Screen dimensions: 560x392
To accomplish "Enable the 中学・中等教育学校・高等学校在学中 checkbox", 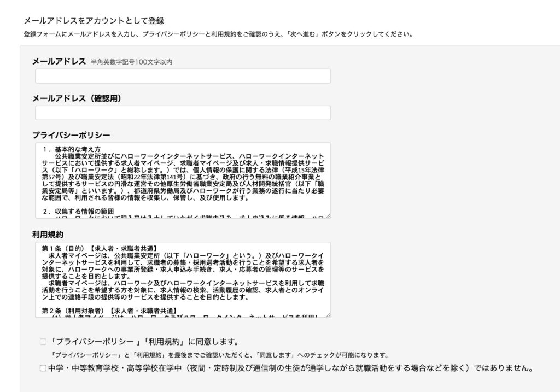I will pos(43,368).
